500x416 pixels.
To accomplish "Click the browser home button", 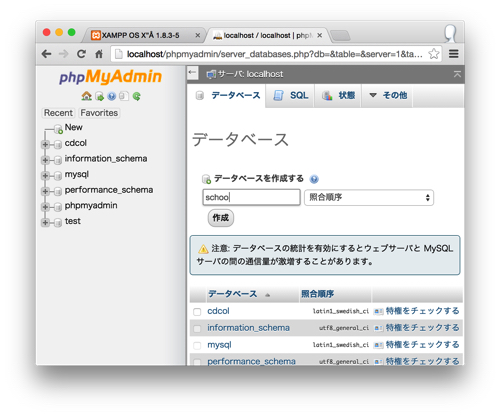I will click(99, 54).
